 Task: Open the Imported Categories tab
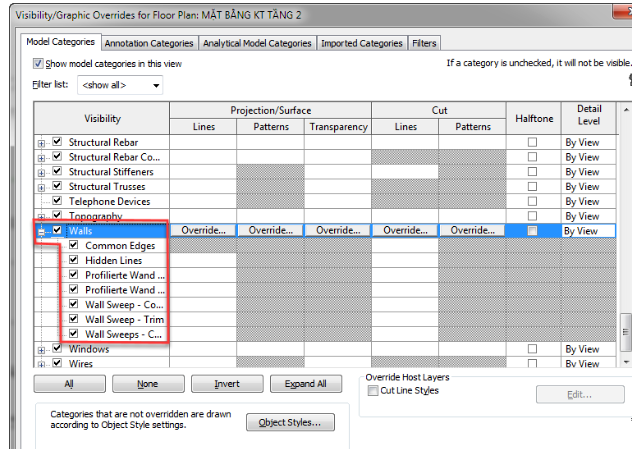361,44
